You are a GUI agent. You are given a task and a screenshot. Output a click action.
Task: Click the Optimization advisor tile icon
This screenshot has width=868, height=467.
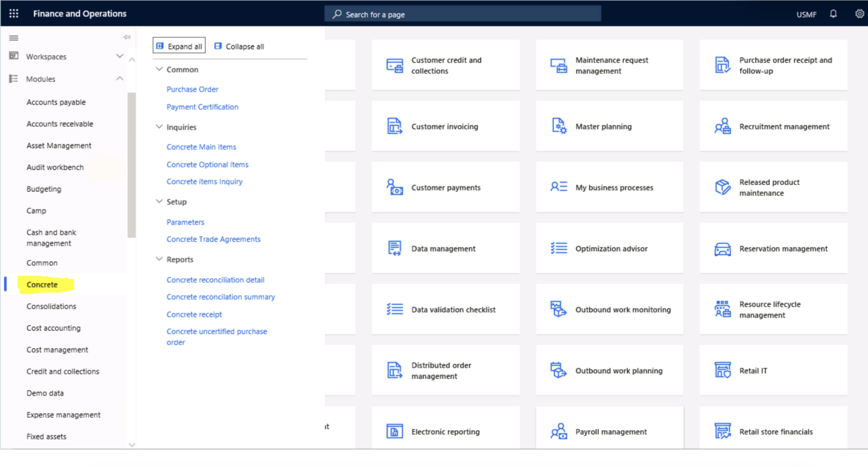559,248
